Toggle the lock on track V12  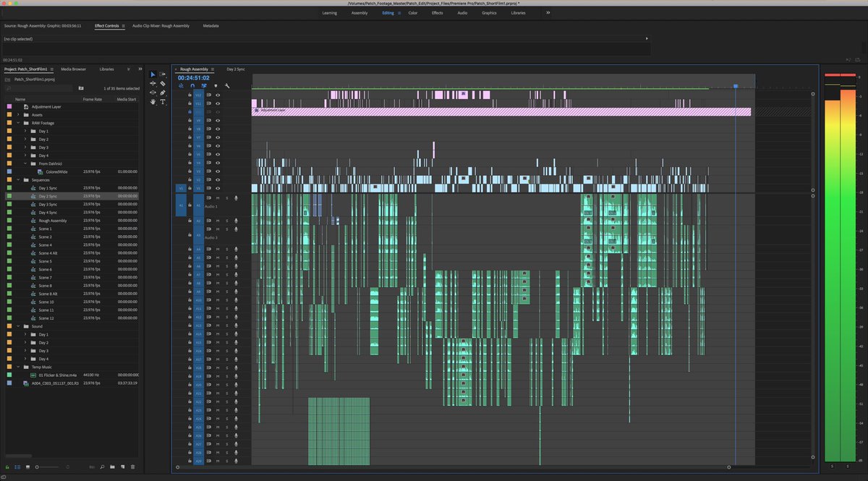pos(190,95)
